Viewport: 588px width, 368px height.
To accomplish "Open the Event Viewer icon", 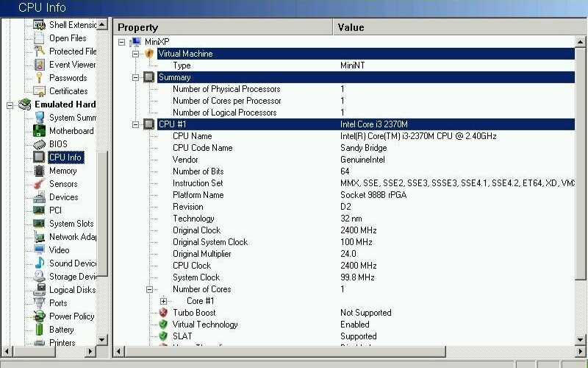I will coord(39,65).
